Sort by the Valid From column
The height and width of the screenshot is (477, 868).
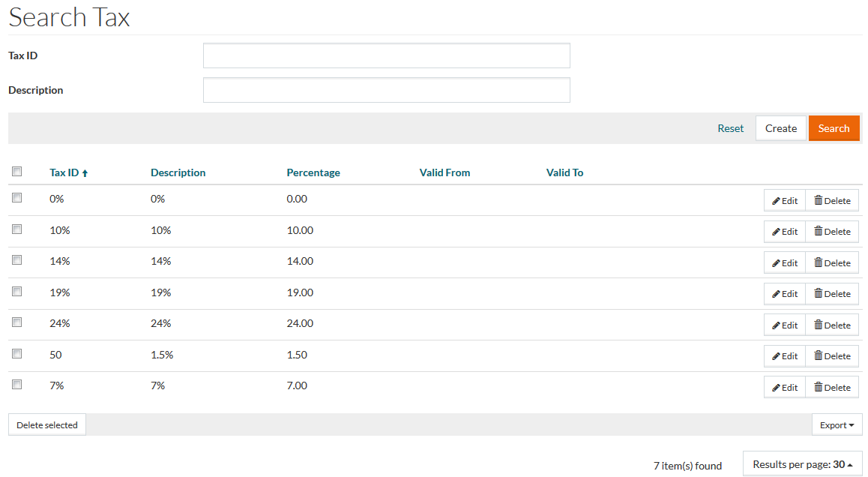(444, 172)
